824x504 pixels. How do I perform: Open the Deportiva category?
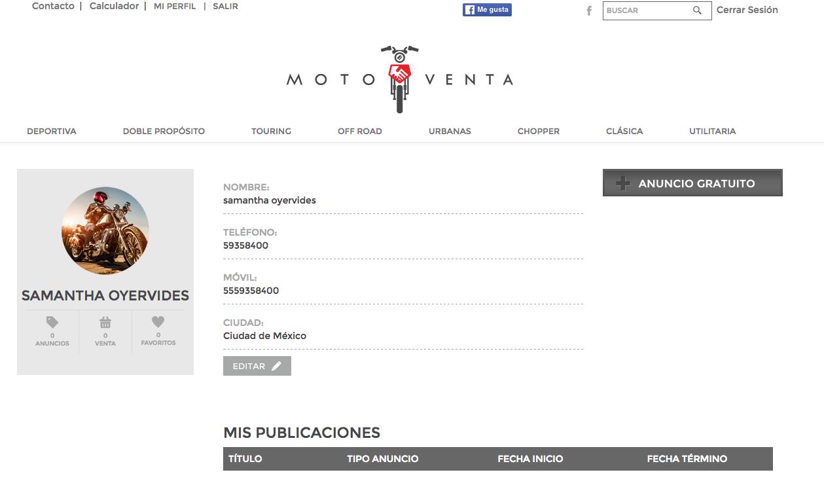tap(52, 131)
